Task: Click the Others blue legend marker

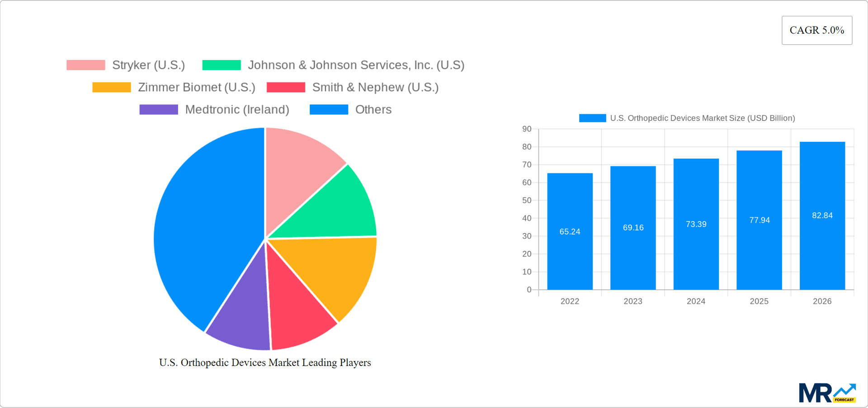Action: pyautogui.click(x=329, y=109)
